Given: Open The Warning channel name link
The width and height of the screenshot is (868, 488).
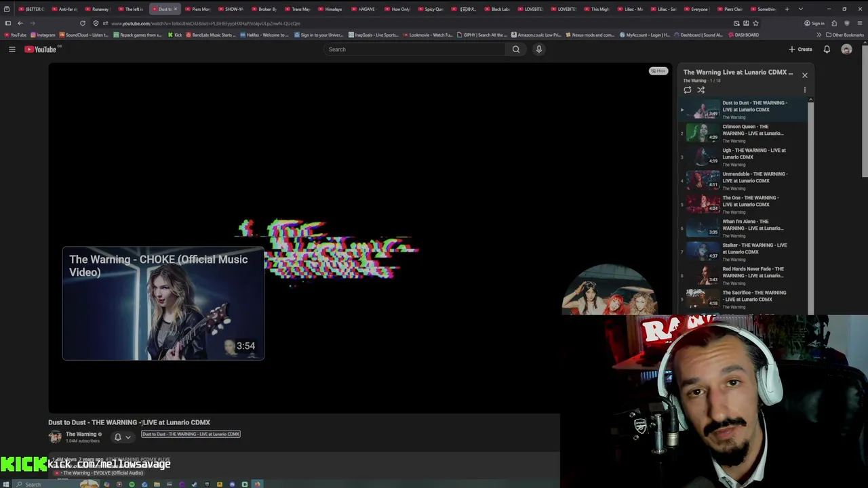Looking at the screenshot, I should click(81, 434).
